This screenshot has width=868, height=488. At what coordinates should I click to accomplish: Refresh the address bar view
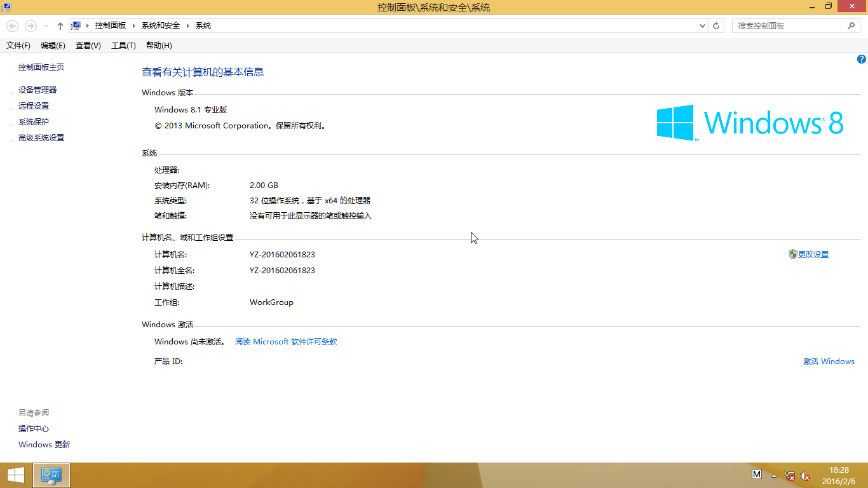tap(716, 26)
